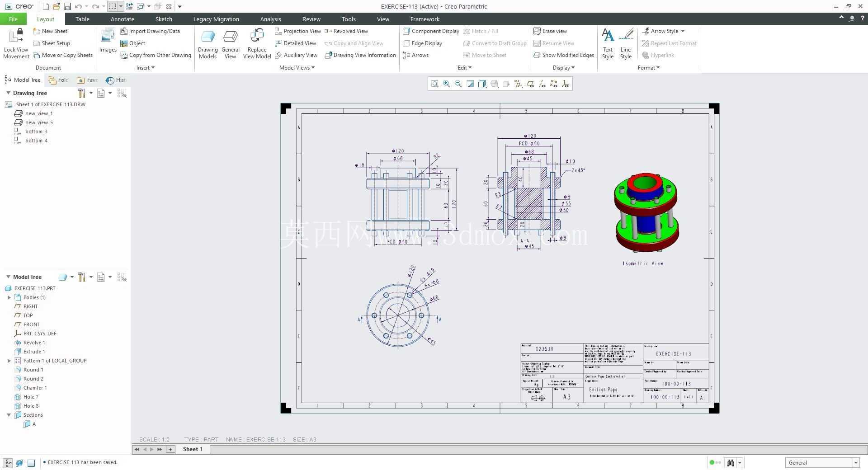Open the Model Views dropdown
868x470 pixels.
click(297, 68)
